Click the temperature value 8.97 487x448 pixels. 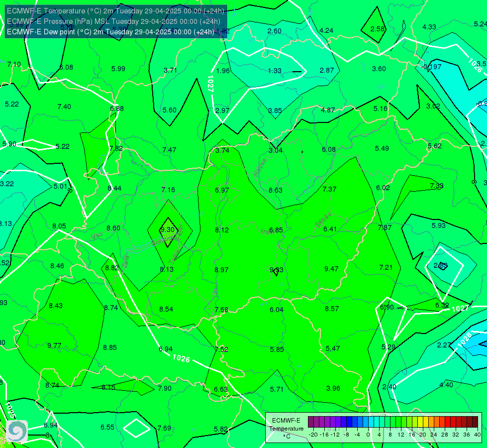221,270
